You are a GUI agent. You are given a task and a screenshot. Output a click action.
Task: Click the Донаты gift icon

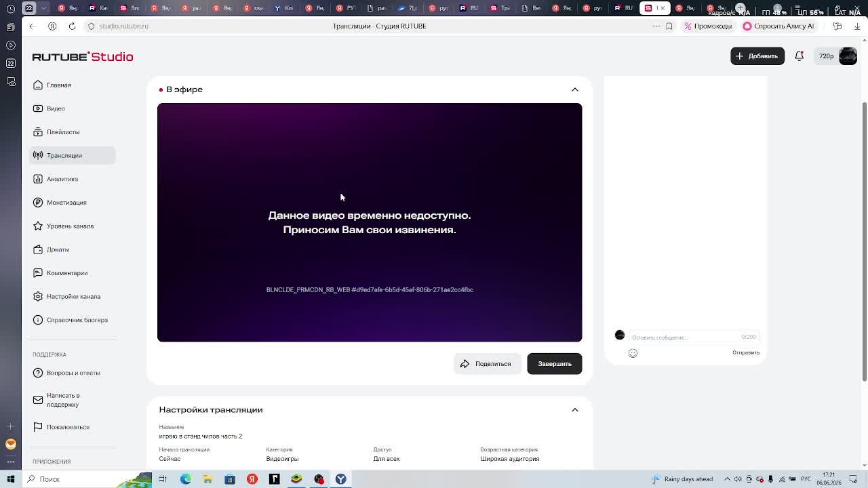[38, 249]
